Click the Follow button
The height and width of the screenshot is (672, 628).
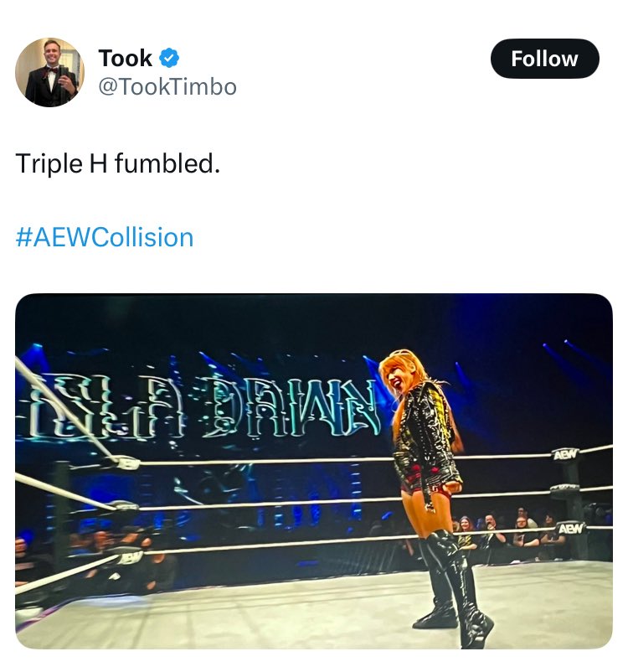pyautogui.click(x=544, y=59)
